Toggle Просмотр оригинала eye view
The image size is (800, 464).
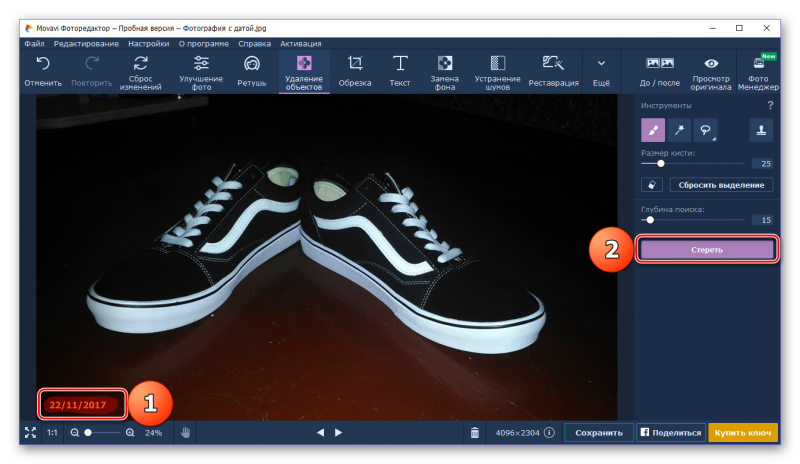[712, 71]
